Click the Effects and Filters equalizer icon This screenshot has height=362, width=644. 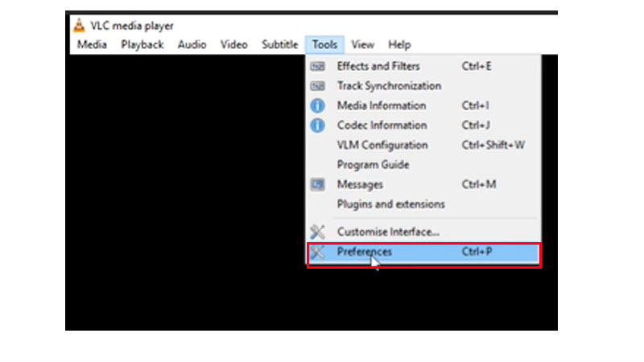317,66
